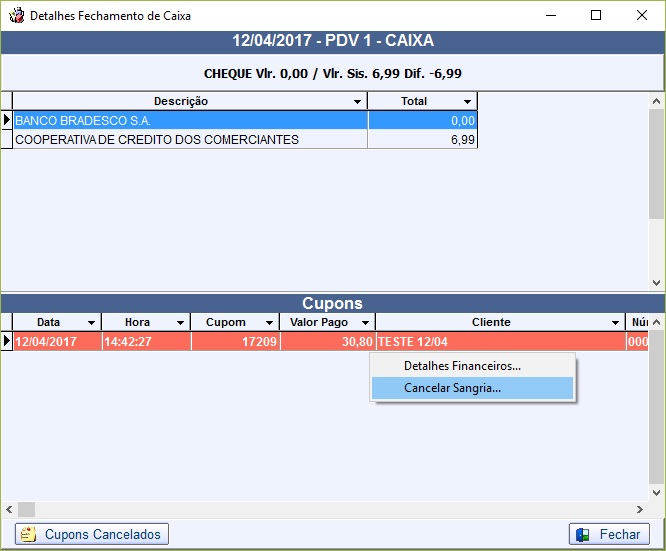The image size is (666, 551).
Task: Click the coupon 17209 cell
Action: [235, 342]
